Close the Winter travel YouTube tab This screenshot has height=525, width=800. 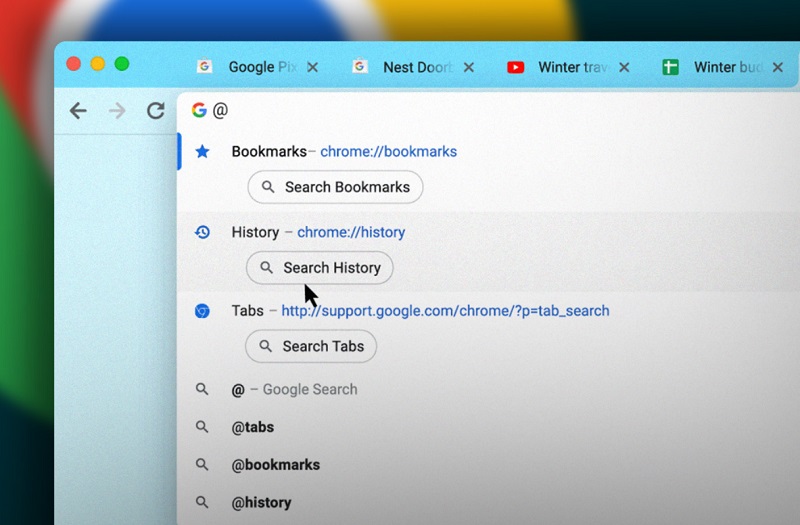(624, 68)
